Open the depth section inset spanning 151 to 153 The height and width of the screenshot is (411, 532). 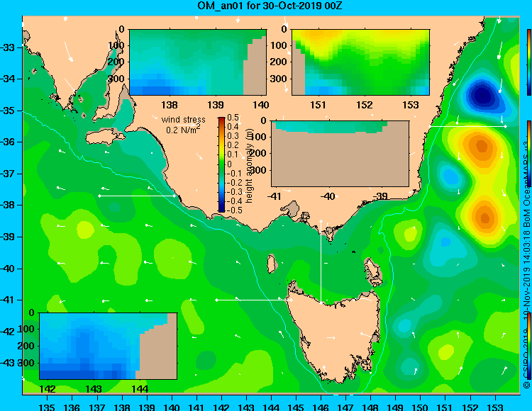(360, 62)
